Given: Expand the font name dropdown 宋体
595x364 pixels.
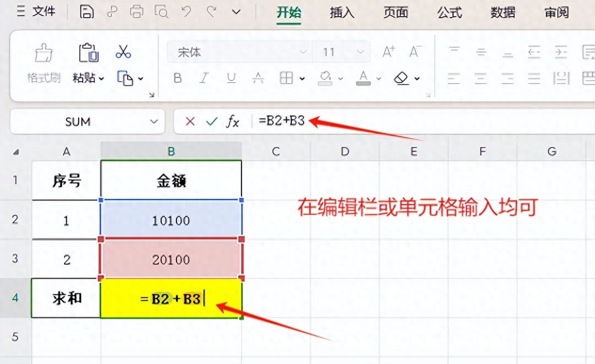Looking at the screenshot, I should click(x=303, y=52).
